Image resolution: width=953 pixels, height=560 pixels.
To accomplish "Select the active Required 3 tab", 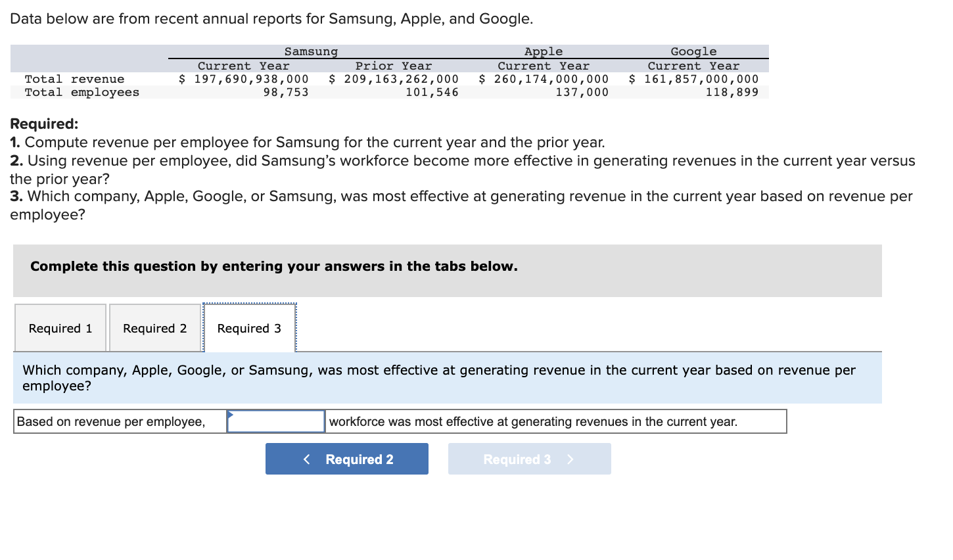I will (250, 327).
